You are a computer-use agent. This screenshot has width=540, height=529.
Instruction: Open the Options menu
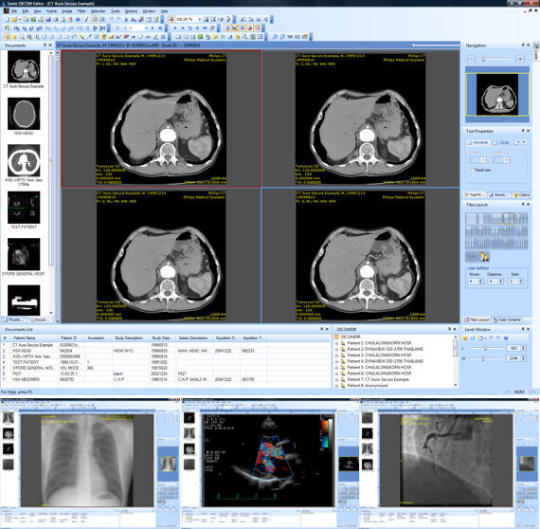pyautogui.click(x=131, y=11)
